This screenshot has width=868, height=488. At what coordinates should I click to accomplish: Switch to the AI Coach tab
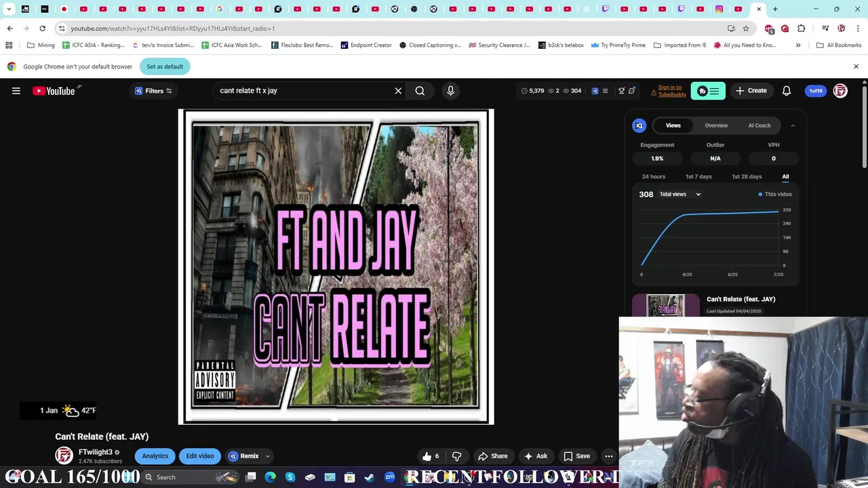point(759,125)
